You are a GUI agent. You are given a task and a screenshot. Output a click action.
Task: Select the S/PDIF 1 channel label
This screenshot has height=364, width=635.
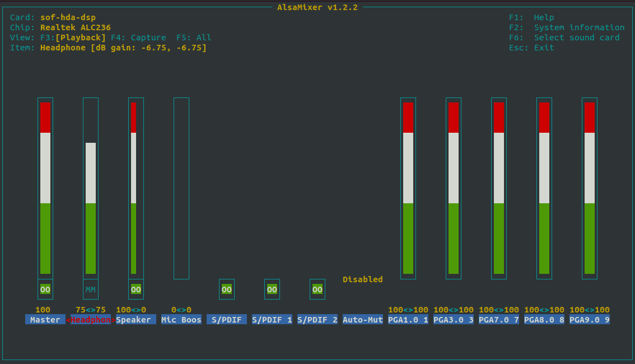(272, 319)
